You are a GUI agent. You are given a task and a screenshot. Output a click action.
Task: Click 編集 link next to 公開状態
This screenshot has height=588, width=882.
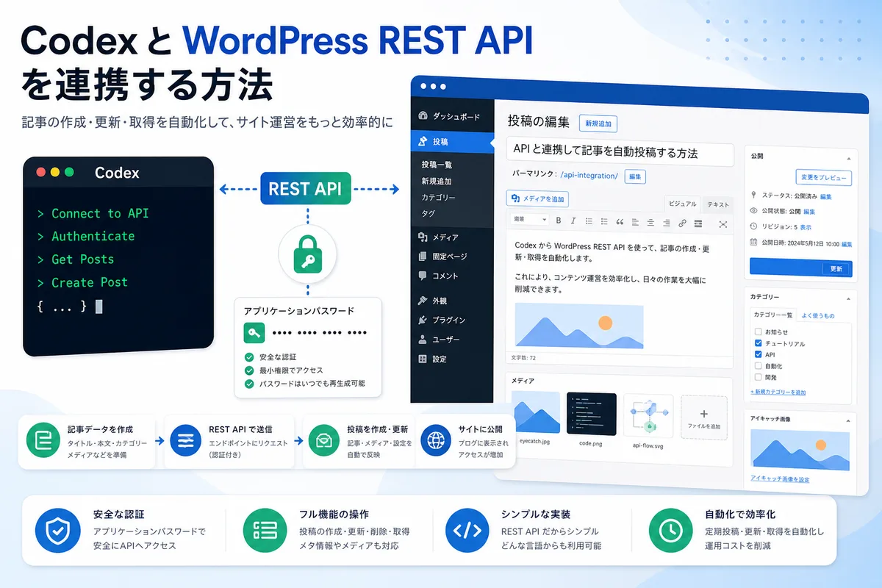tap(810, 212)
